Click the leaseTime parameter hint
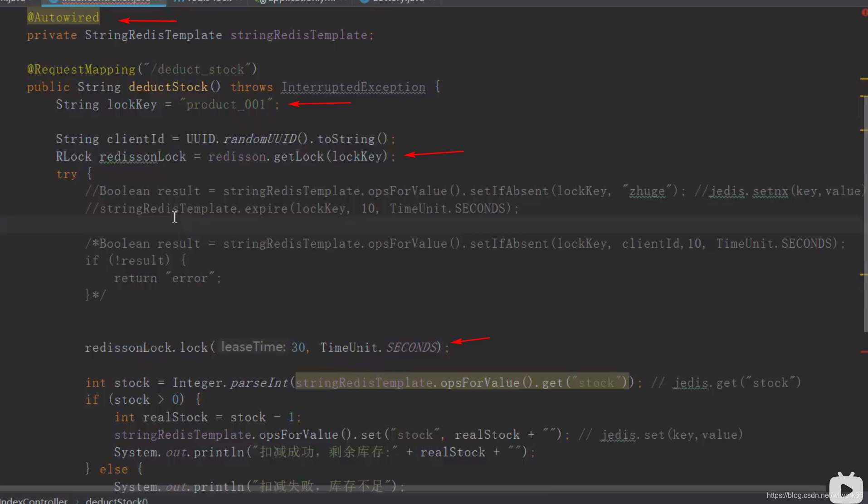This screenshot has height=504, width=868. (254, 347)
